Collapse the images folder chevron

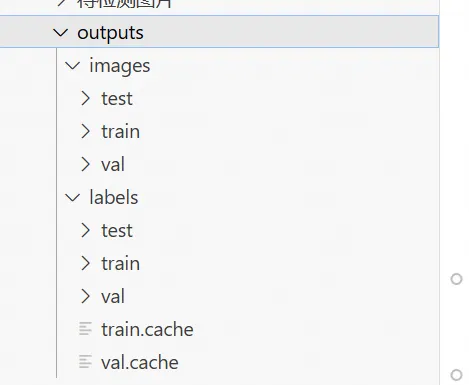pyautogui.click(x=73, y=66)
